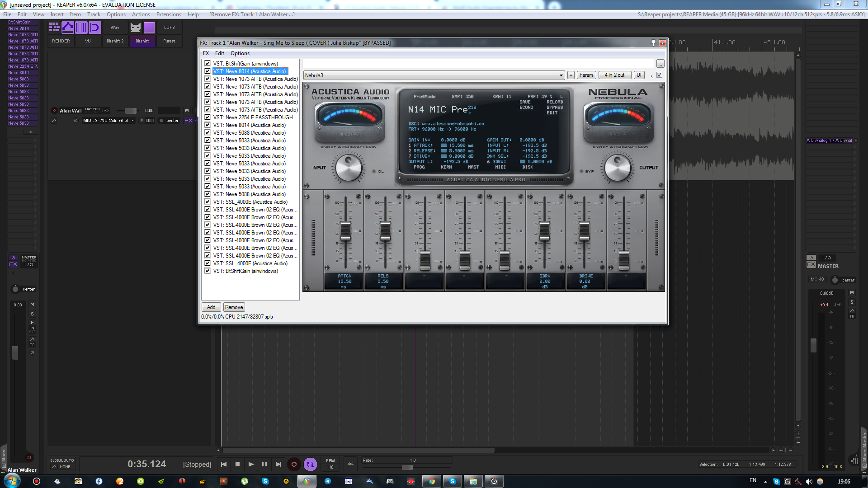Viewport: 868px width, 488px height.
Task: Uncheck the selected Neve 8014 effect
Action: tap(208, 71)
